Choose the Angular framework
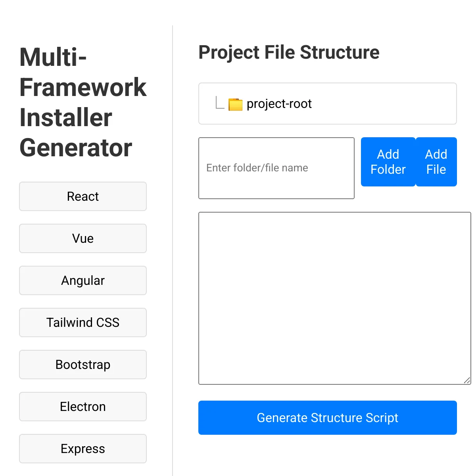The height and width of the screenshot is (476, 476). point(83,280)
